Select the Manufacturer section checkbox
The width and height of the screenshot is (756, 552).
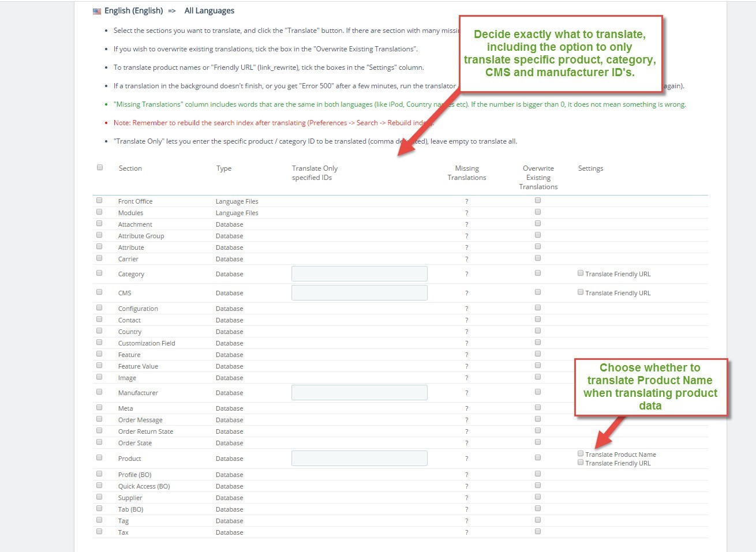click(x=99, y=392)
